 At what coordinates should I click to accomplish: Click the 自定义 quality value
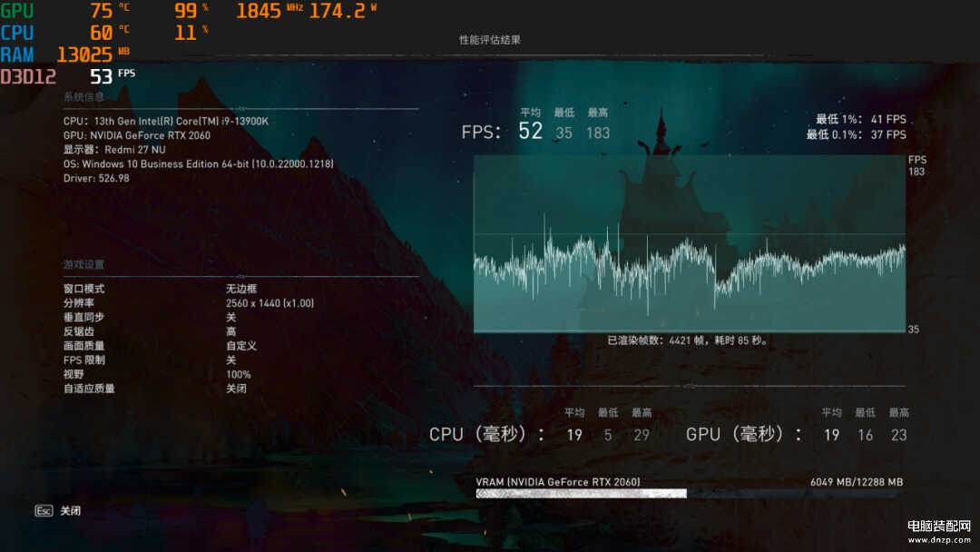(241, 346)
